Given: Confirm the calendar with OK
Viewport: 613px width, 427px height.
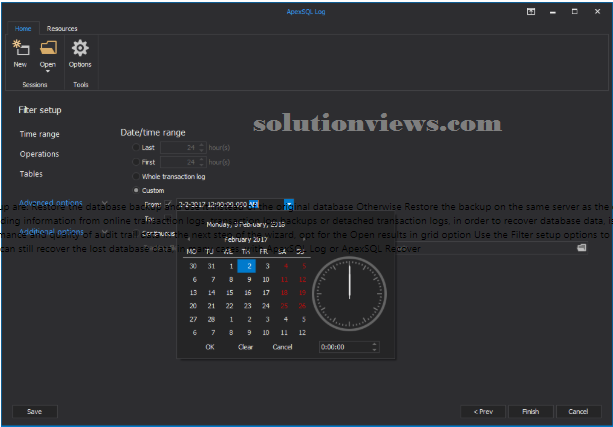Looking at the screenshot, I should pos(210,347).
